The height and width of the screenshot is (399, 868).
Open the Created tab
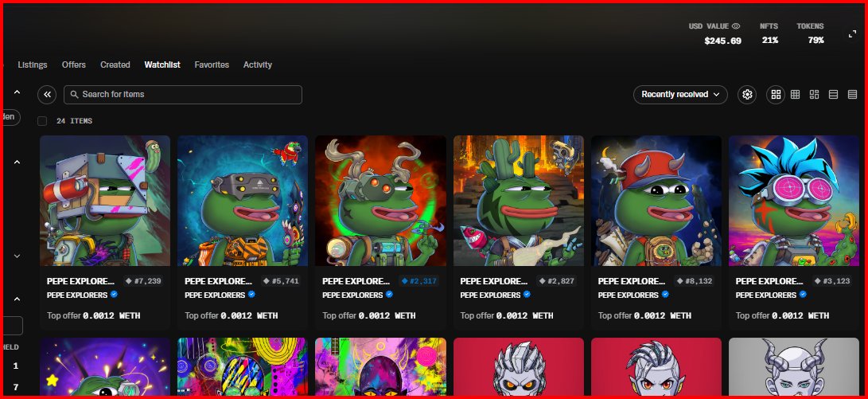click(115, 65)
